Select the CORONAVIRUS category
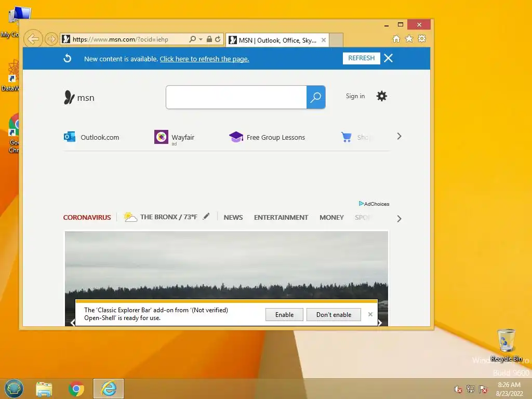 tap(87, 218)
